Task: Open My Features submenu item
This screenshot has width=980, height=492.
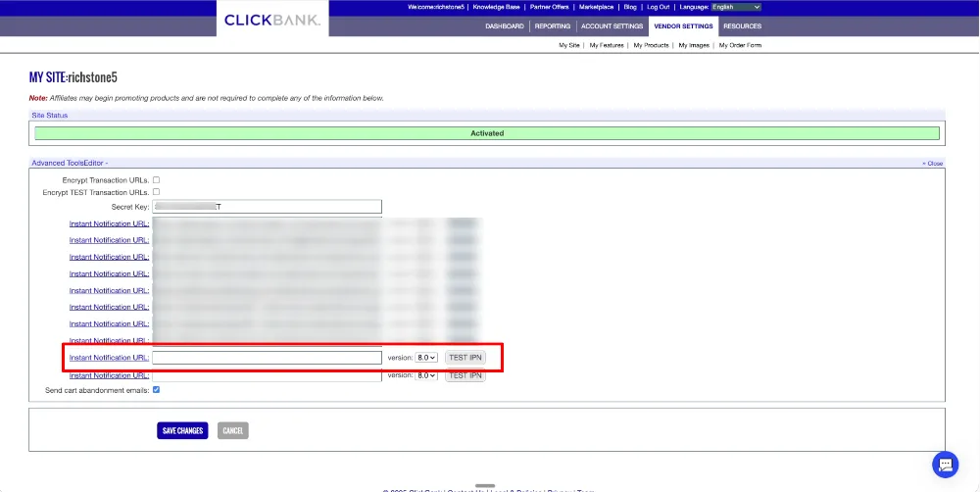Action: (x=607, y=45)
